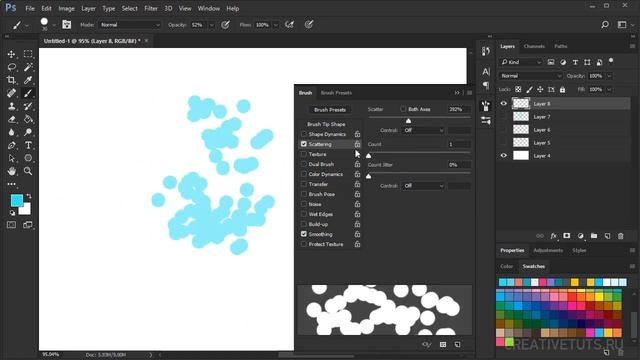Select the Blur tool
Screen dimensions: 640x360
11,132
